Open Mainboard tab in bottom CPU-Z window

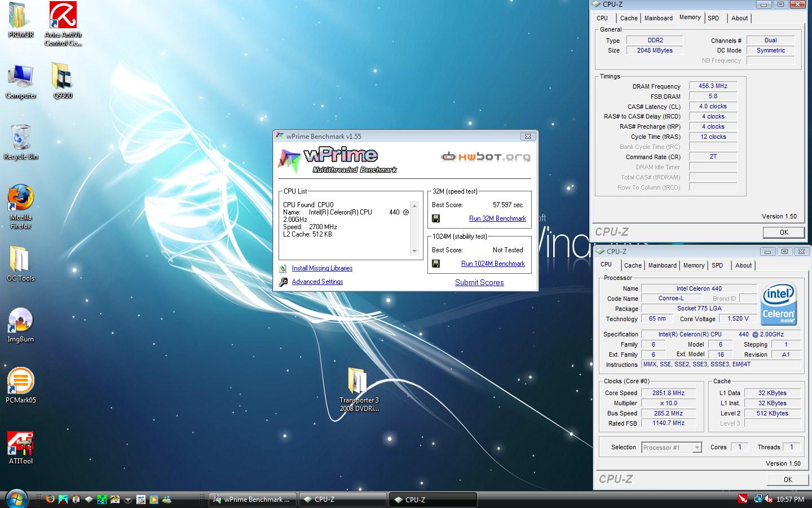[x=663, y=265]
